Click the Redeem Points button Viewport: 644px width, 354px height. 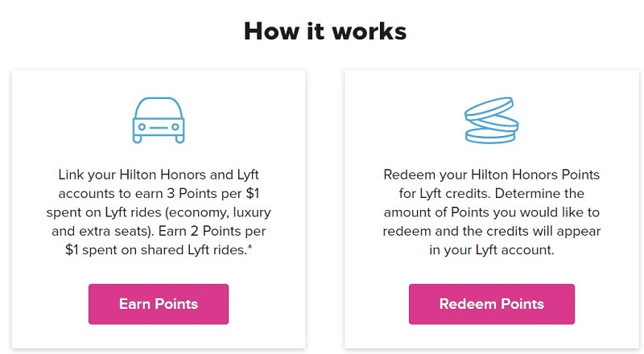click(492, 304)
